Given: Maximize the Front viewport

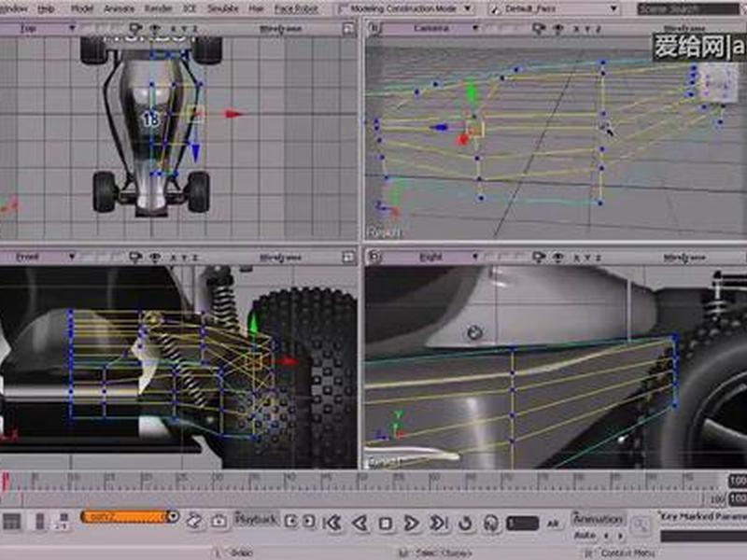Looking at the screenshot, I should click(348, 258).
